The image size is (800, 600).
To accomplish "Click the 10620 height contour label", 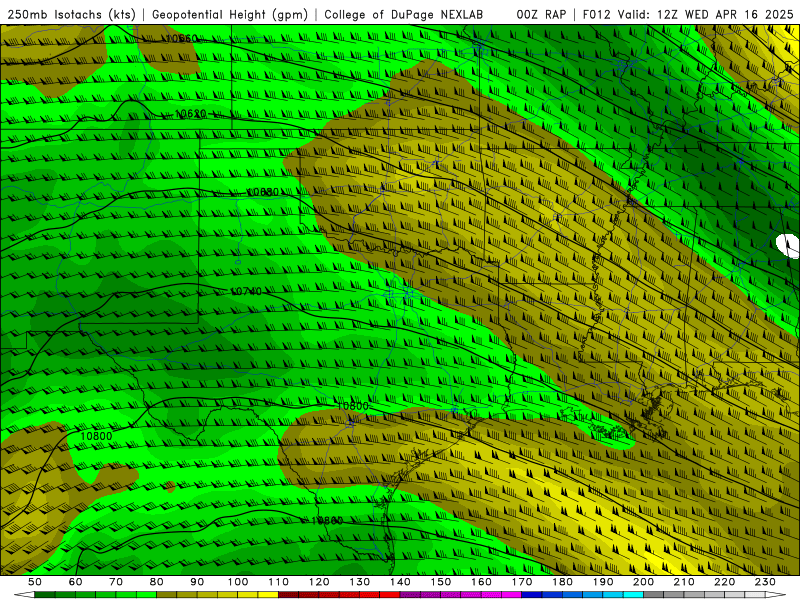I will [191, 113].
